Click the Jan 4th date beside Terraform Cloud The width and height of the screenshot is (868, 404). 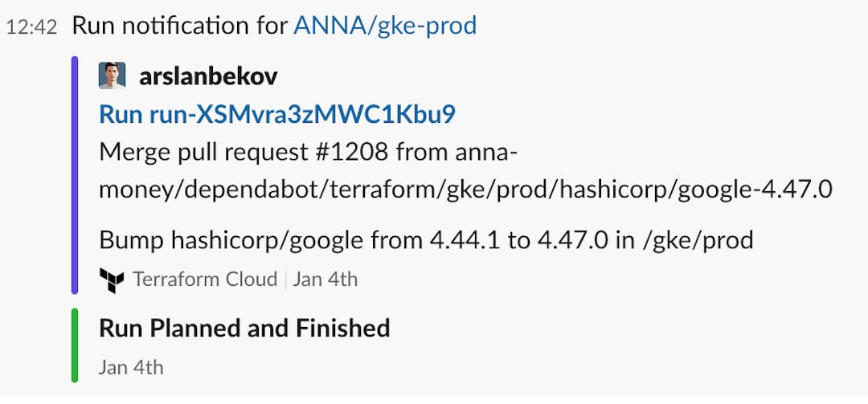325,279
